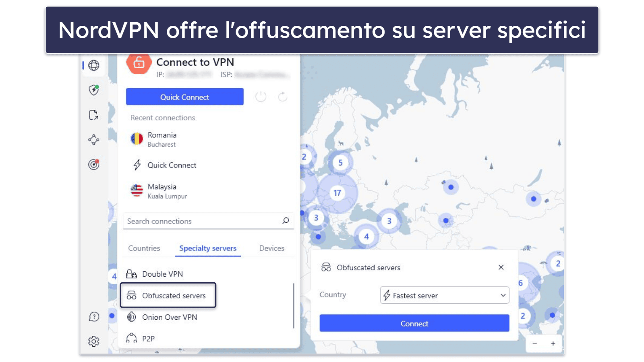Switch to the Devices tab

(272, 248)
